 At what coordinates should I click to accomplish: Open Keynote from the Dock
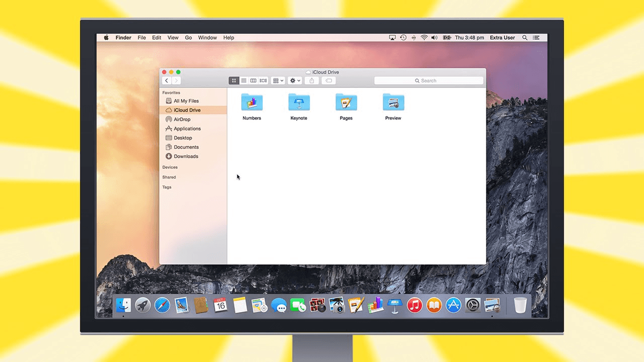pyautogui.click(x=395, y=305)
